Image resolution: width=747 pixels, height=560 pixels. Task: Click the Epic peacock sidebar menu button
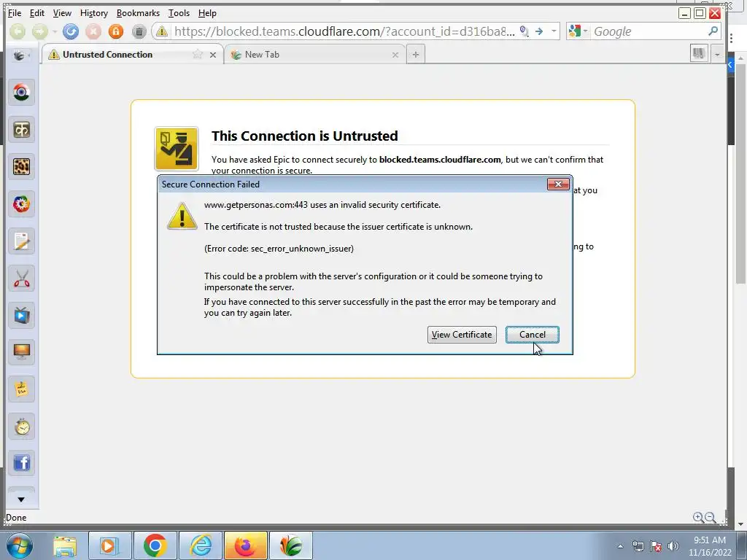click(20, 55)
